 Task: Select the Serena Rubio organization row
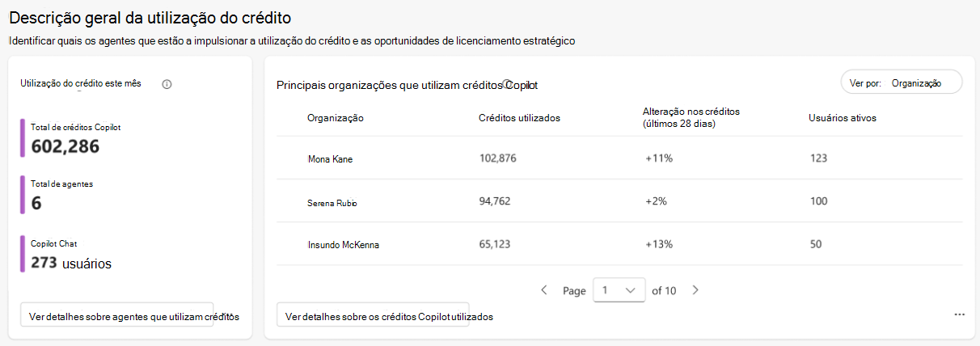click(x=619, y=200)
